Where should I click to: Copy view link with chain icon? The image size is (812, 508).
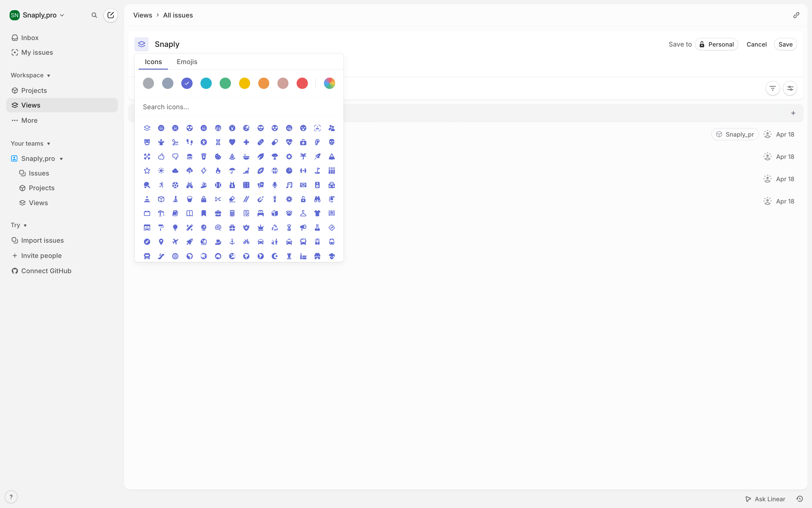click(796, 15)
